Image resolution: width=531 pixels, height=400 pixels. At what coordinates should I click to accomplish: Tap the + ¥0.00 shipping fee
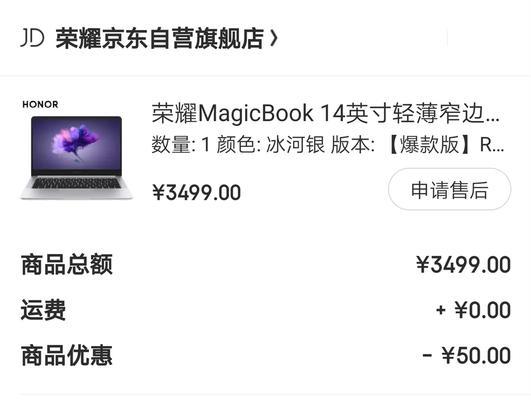(x=473, y=310)
